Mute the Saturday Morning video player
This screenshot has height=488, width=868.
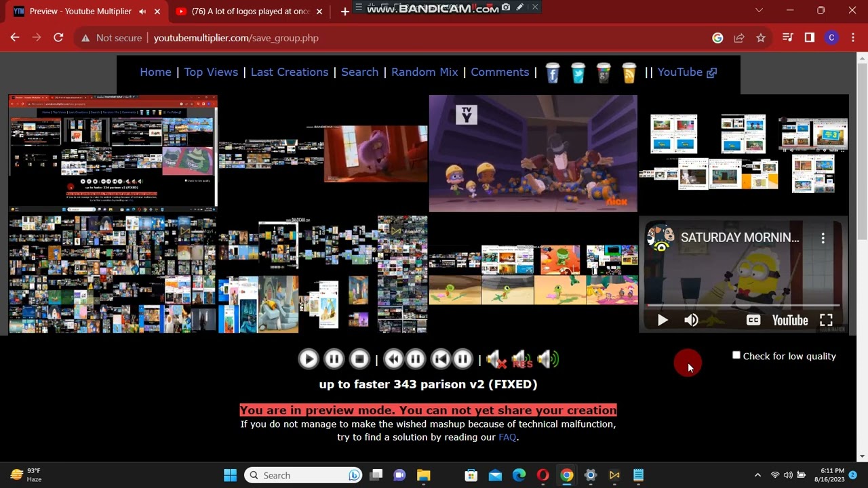(691, 320)
